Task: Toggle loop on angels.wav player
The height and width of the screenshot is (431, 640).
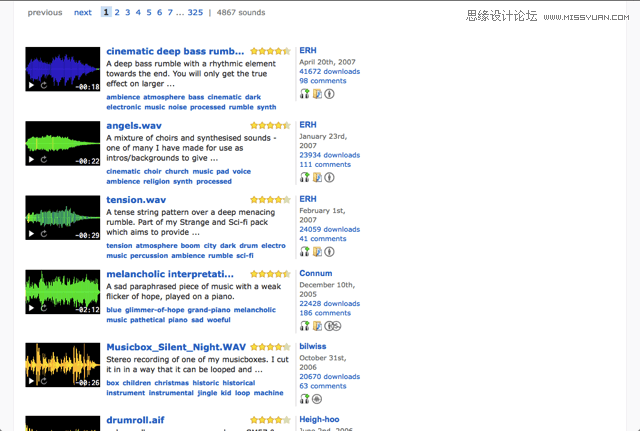Action: coord(44,160)
